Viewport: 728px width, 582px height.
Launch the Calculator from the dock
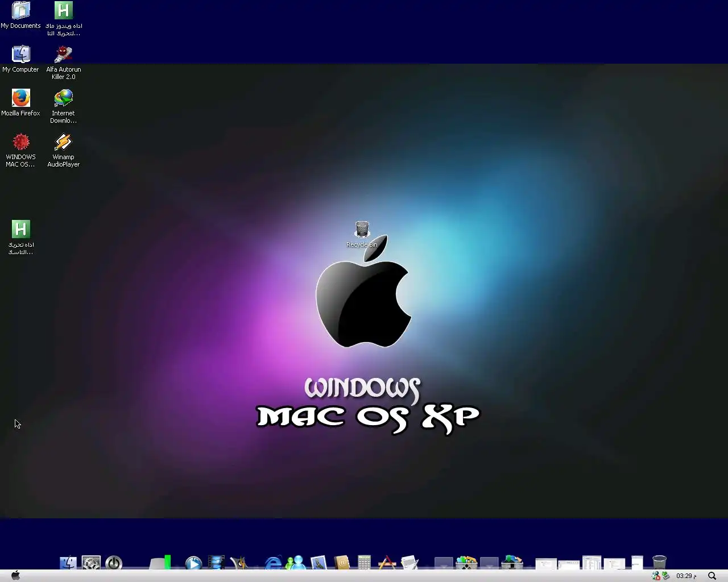point(364,563)
